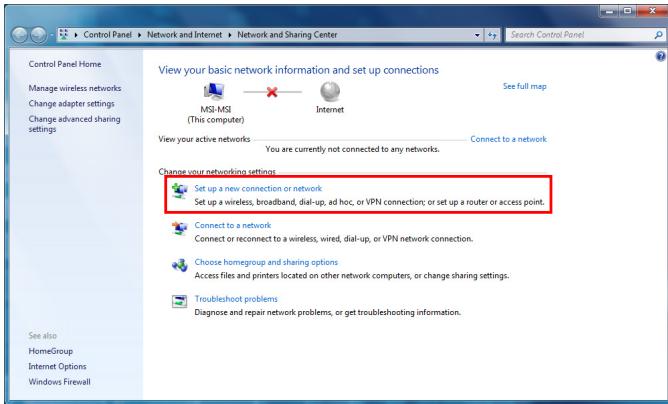Click the homegroup and sharing options icon

point(179,265)
